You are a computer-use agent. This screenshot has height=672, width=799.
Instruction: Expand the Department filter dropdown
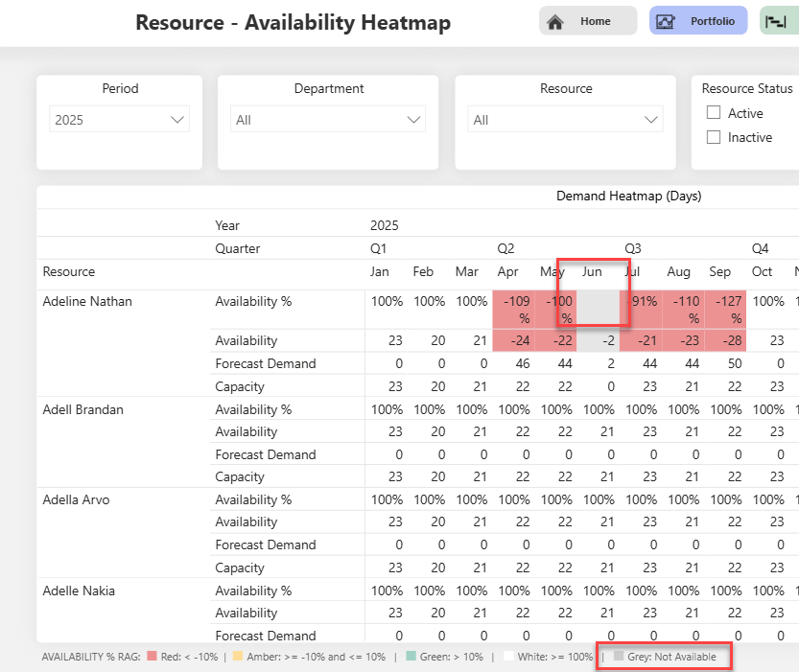click(328, 120)
